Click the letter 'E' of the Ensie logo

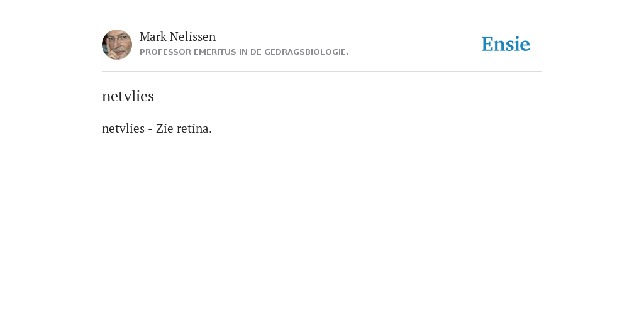coord(487,45)
